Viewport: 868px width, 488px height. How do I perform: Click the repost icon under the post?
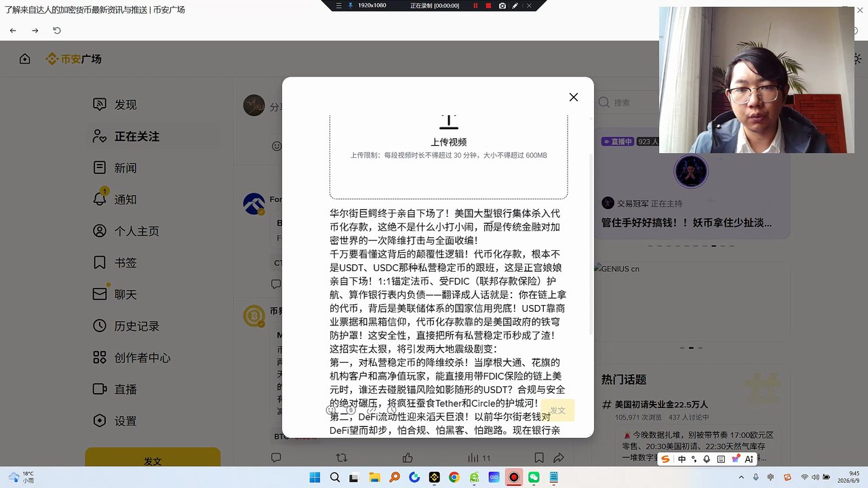342,458
